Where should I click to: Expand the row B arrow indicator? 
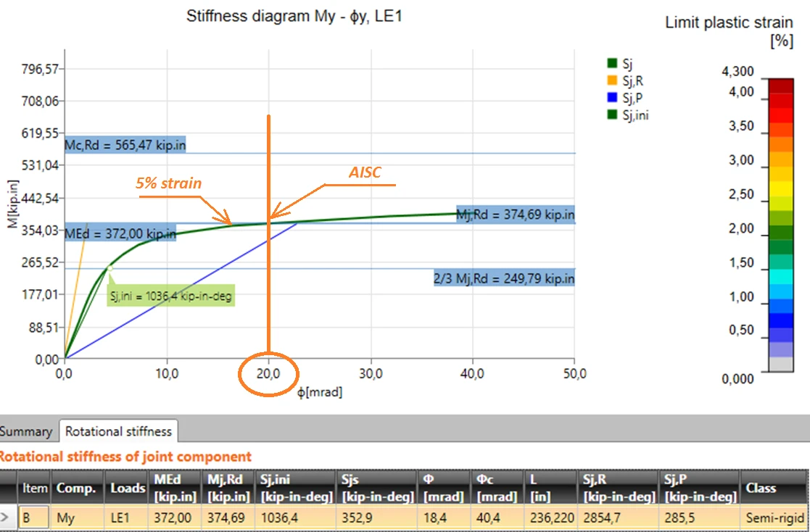coord(4,517)
